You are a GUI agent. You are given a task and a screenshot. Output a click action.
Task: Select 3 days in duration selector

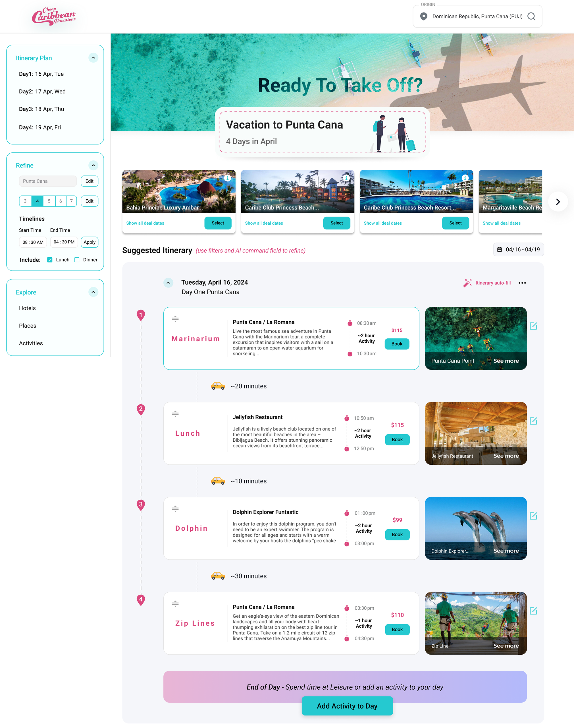[25, 201]
